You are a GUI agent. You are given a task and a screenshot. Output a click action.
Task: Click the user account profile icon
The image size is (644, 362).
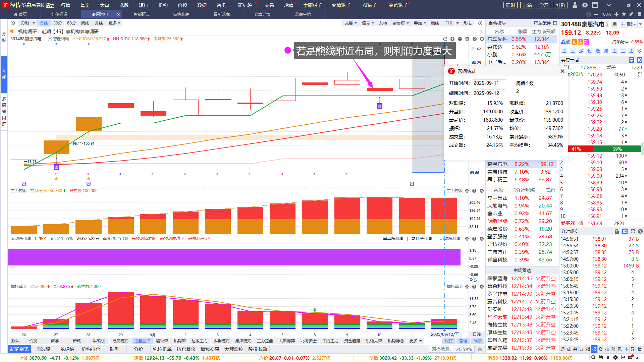click(x=575, y=5)
